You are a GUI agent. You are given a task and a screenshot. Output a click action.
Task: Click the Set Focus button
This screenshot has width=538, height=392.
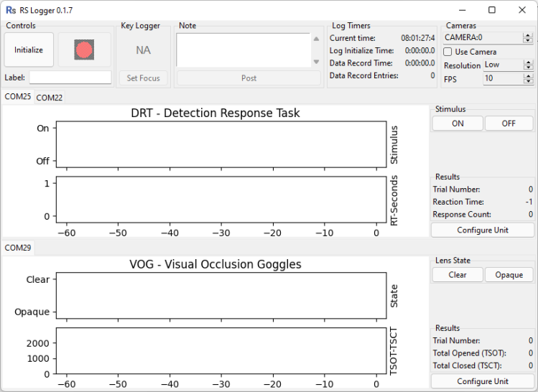pyautogui.click(x=143, y=78)
